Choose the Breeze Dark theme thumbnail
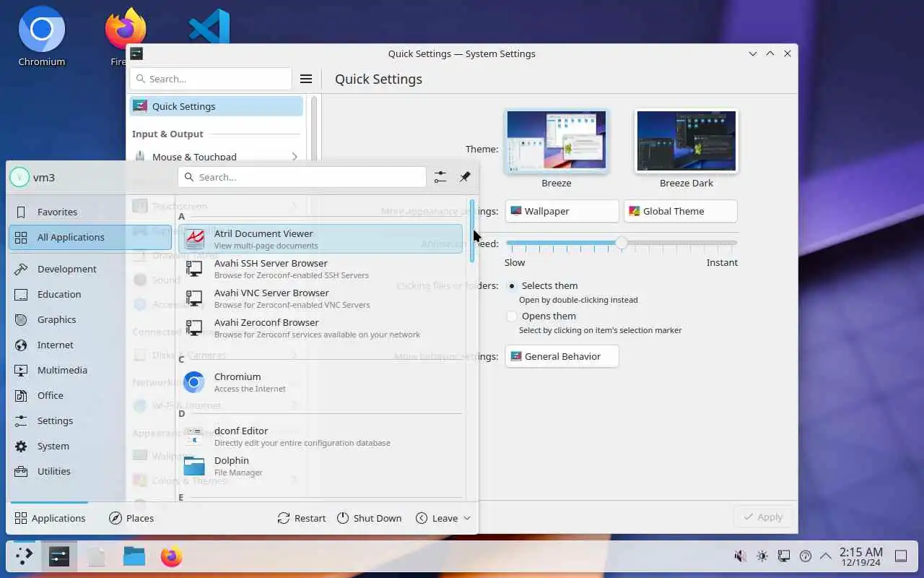 [687, 141]
